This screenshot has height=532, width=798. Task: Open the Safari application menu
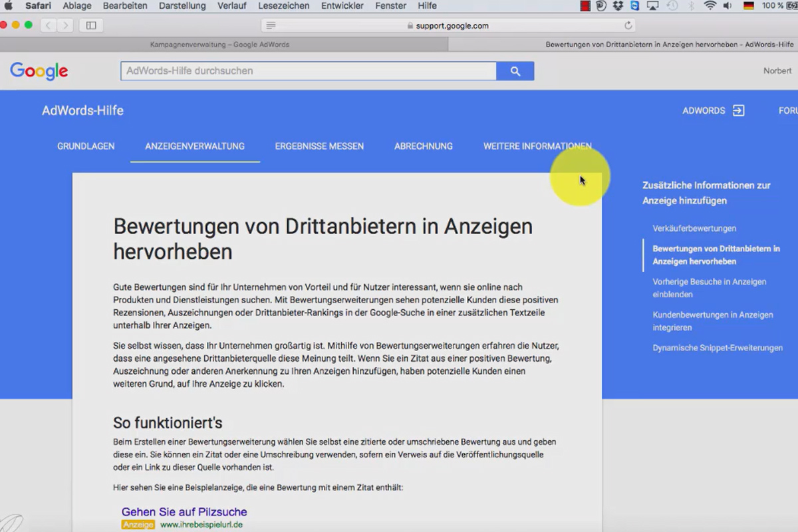click(38, 6)
